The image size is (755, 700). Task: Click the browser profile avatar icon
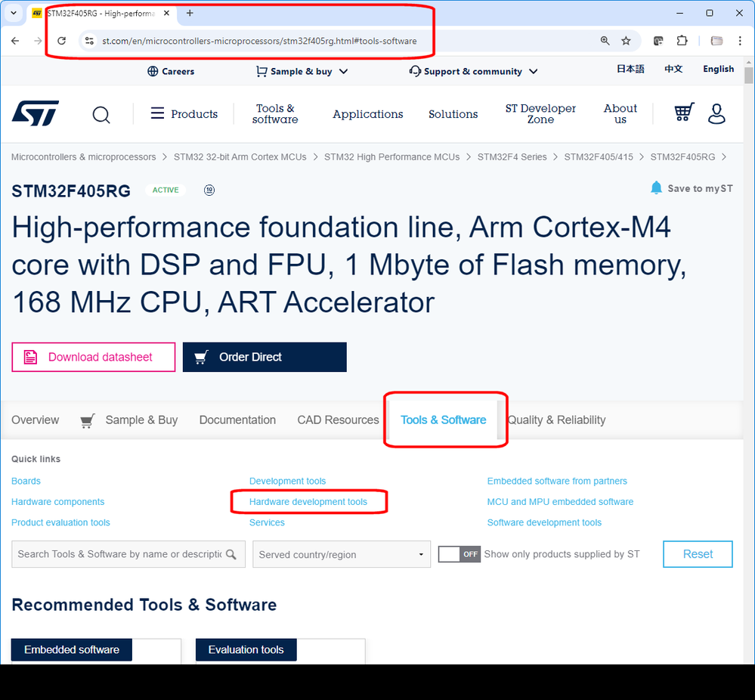click(717, 41)
